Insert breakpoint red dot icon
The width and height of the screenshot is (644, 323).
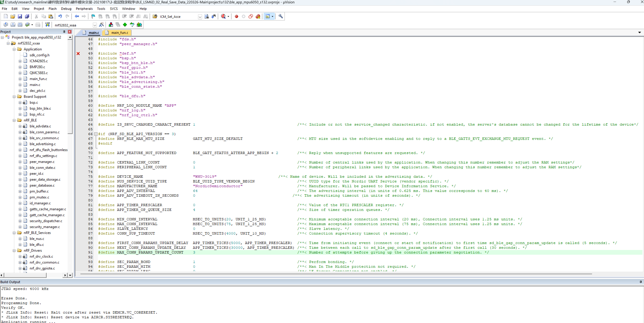click(x=236, y=16)
